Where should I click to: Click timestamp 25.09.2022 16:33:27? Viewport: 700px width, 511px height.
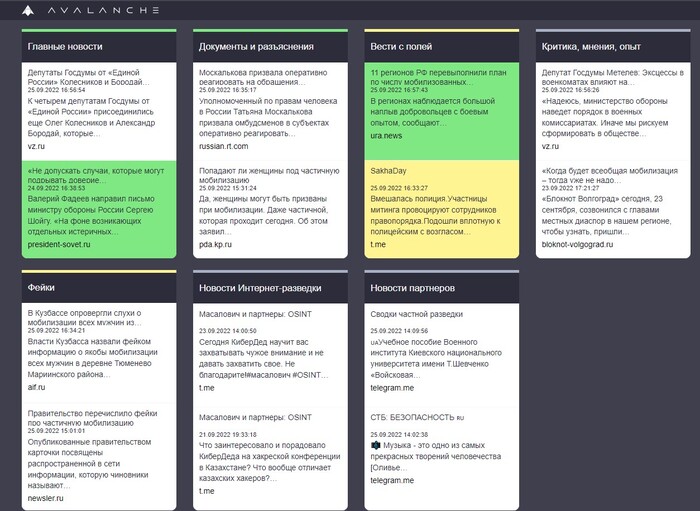[x=399, y=188]
